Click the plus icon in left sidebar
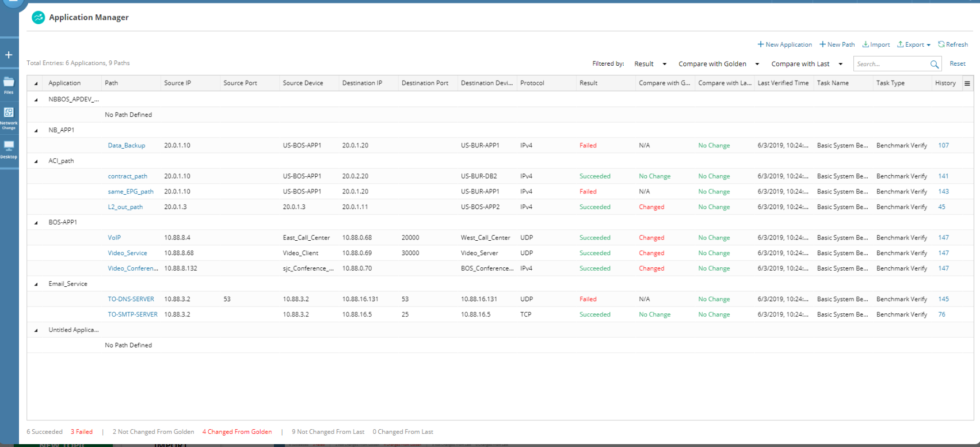 point(9,55)
